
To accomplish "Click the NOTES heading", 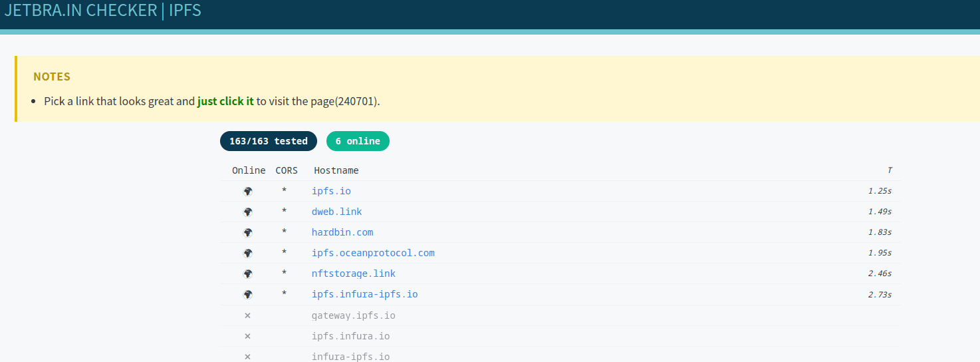I will (52, 77).
